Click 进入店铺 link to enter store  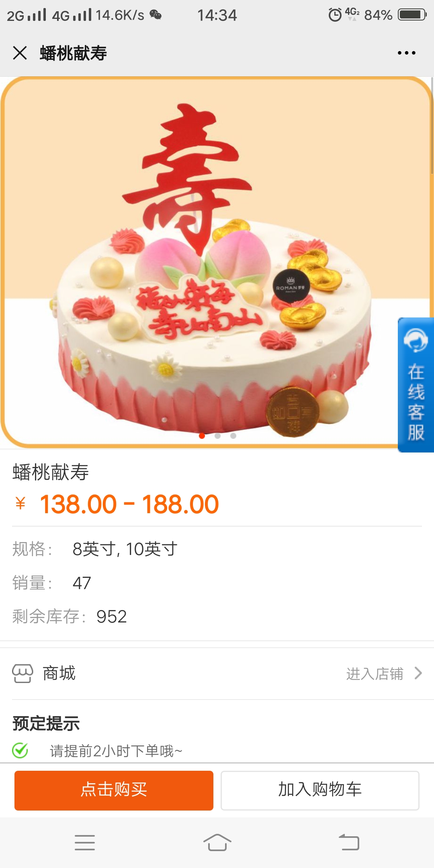tap(375, 674)
